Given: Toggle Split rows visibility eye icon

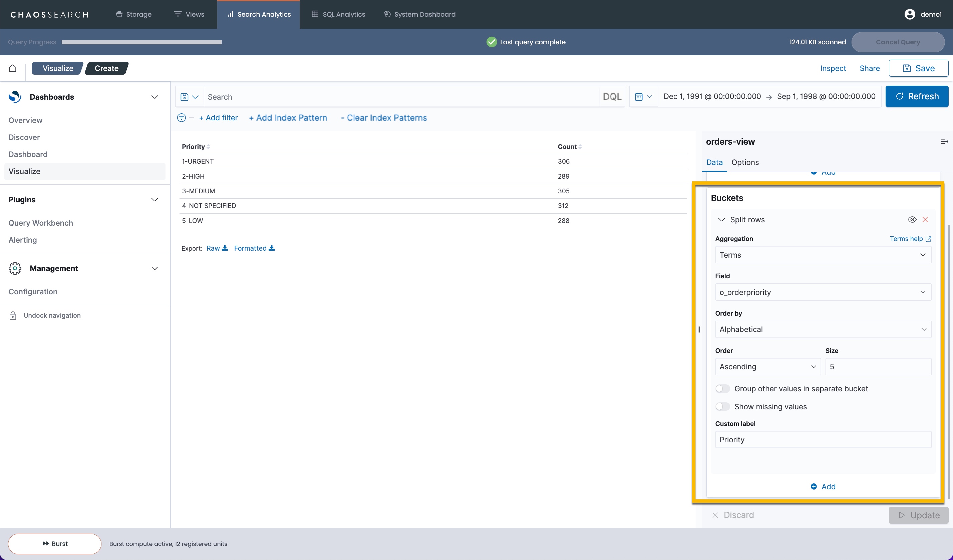Looking at the screenshot, I should pos(912,220).
